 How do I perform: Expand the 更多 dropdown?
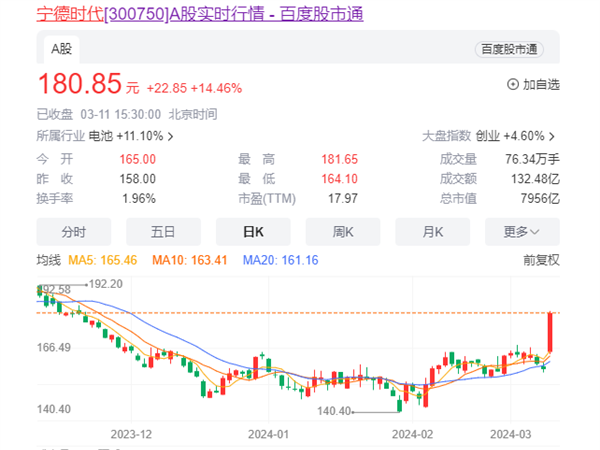pos(522,232)
